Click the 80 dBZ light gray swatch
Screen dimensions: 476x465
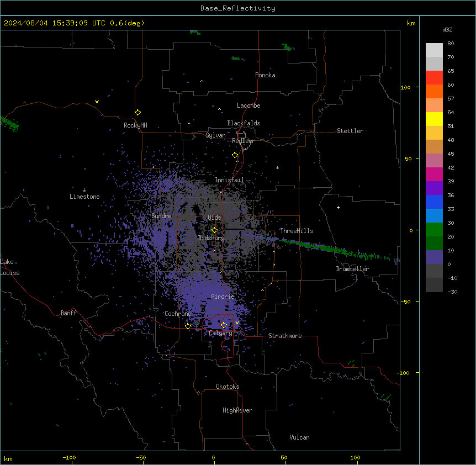click(x=434, y=50)
